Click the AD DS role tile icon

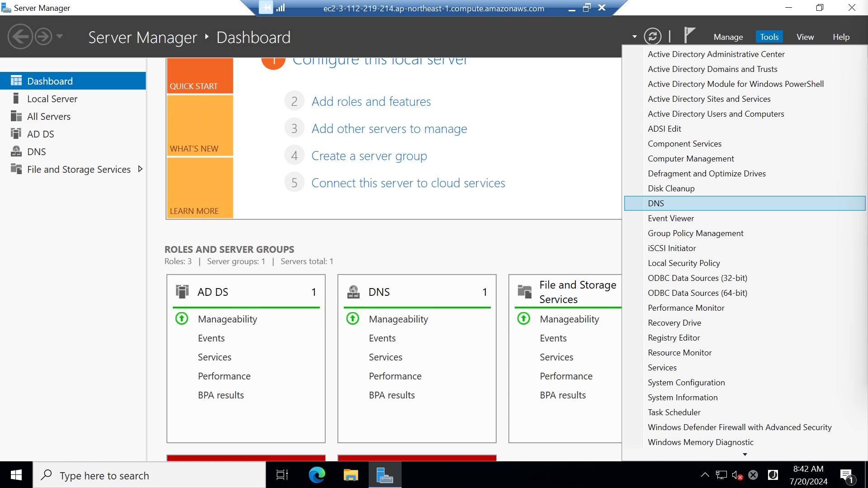182,292
